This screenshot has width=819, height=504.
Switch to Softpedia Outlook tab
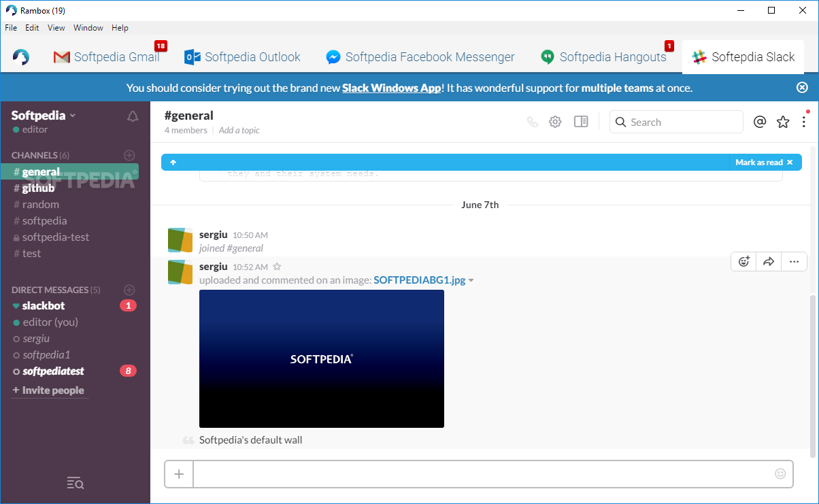click(x=242, y=57)
